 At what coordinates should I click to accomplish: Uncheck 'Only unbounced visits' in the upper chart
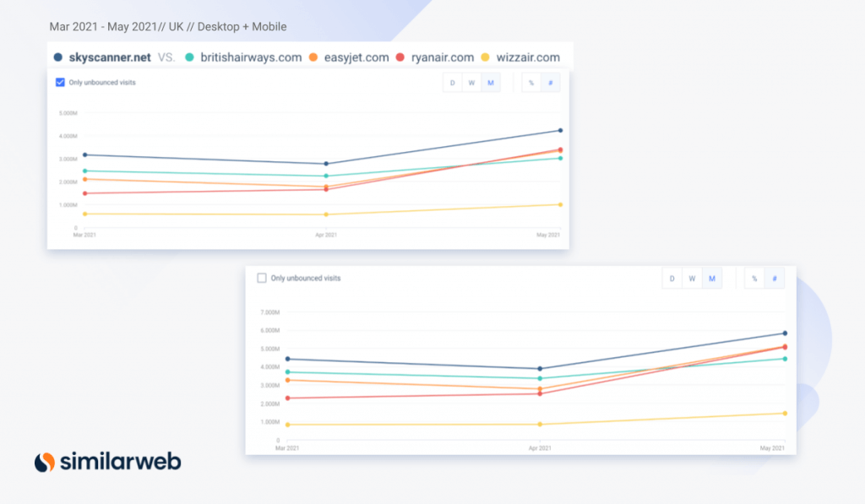60,83
